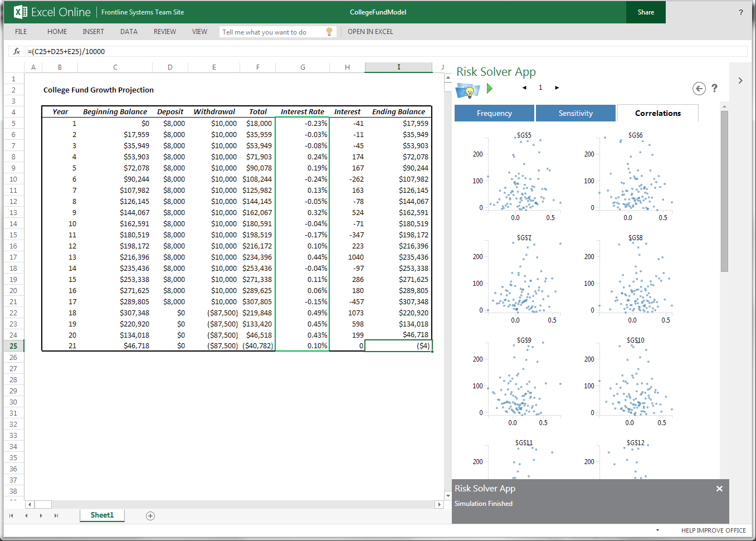Click the Risk Solver lightbulb model icon
The width and height of the screenshot is (756, 541).
tap(467, 90)
